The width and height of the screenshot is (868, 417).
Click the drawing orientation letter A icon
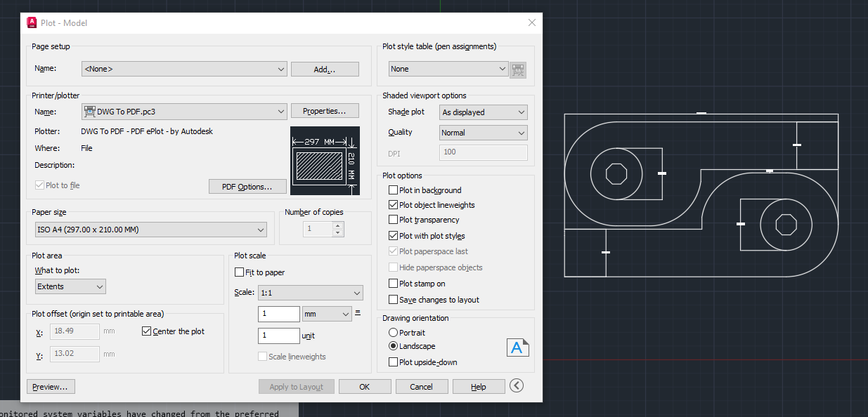tap(518, 347)
